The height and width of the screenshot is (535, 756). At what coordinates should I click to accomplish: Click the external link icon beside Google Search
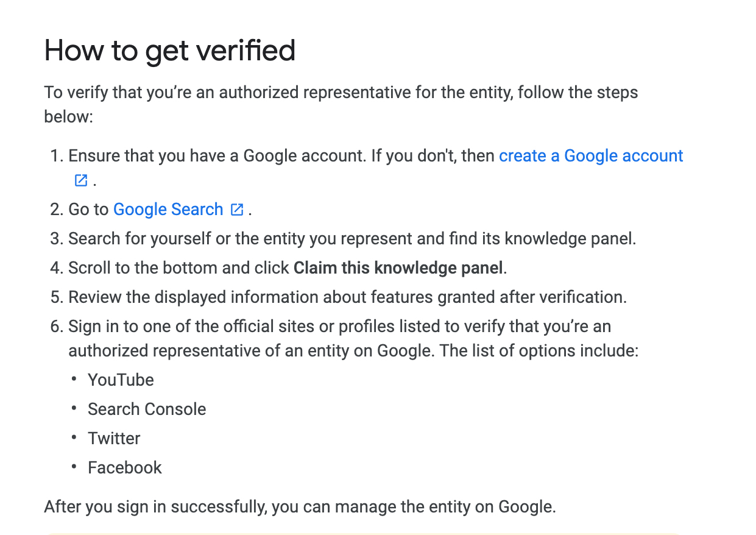point(237,210)
